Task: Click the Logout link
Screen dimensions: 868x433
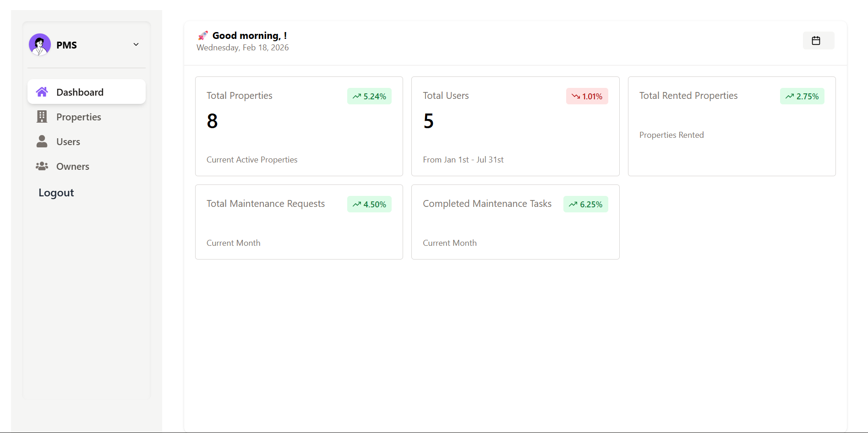Action: pos(56,192)
